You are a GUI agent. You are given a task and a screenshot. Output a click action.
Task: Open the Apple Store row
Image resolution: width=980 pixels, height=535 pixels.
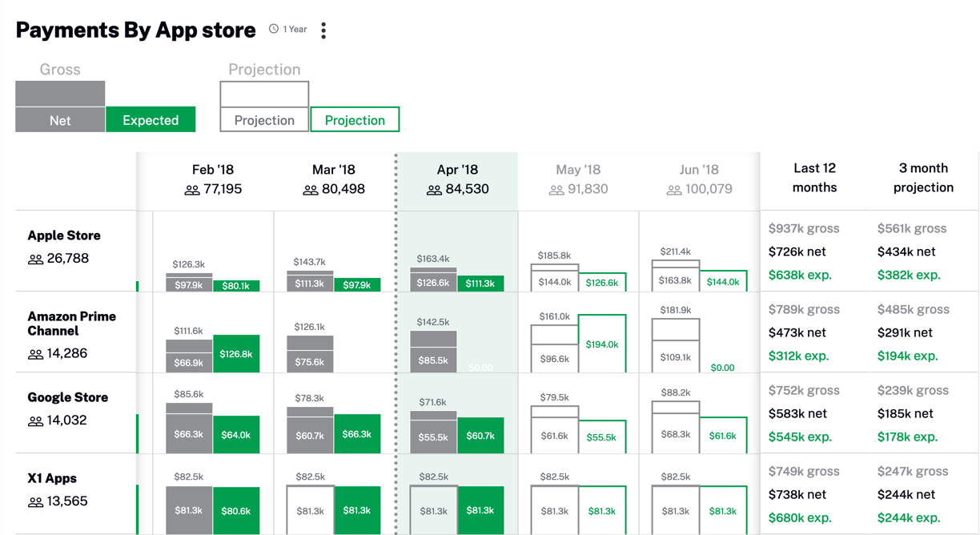pos(64,235)
